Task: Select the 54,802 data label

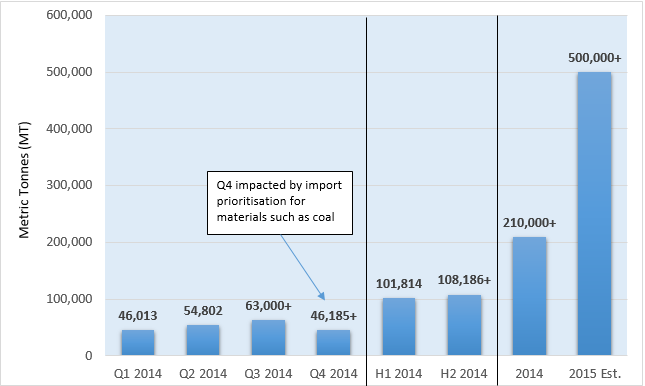Action: [203, 311]
